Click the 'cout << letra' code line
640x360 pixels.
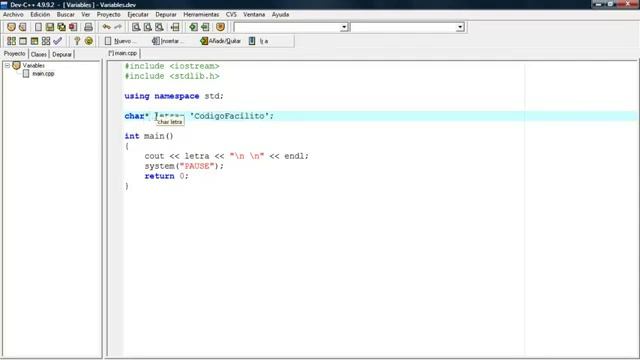(x=227, y=156)
